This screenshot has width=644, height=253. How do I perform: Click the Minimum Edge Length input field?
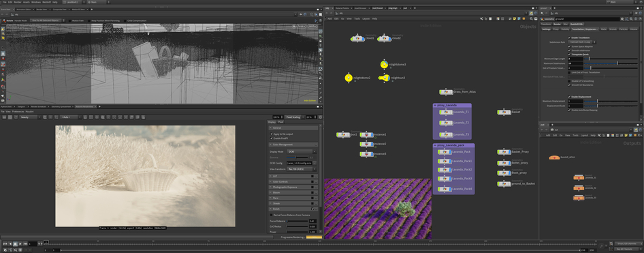click(575, 59)
